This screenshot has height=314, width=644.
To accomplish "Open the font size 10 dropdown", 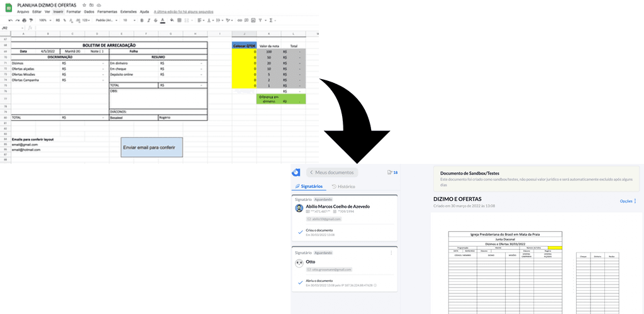I will [129, 20].
